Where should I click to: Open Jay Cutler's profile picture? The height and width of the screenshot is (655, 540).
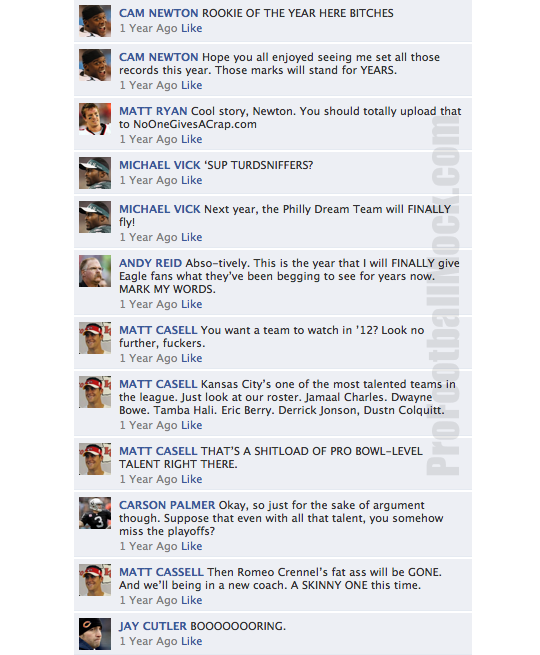click(x=95, y=634)
